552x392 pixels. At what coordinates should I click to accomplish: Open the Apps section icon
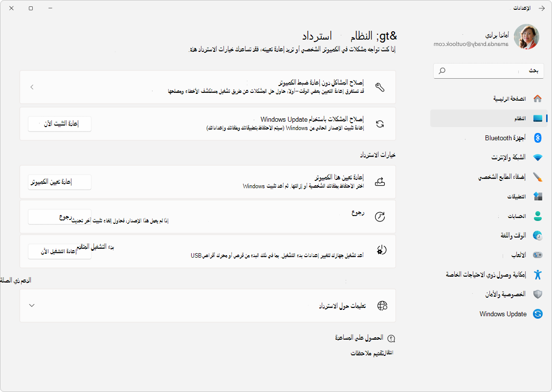click(538, 196)
